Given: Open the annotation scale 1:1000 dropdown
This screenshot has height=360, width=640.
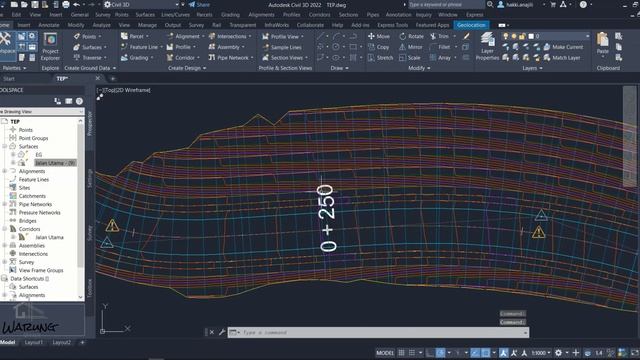Looking at the screenshot, I should [x=541, y=353].
